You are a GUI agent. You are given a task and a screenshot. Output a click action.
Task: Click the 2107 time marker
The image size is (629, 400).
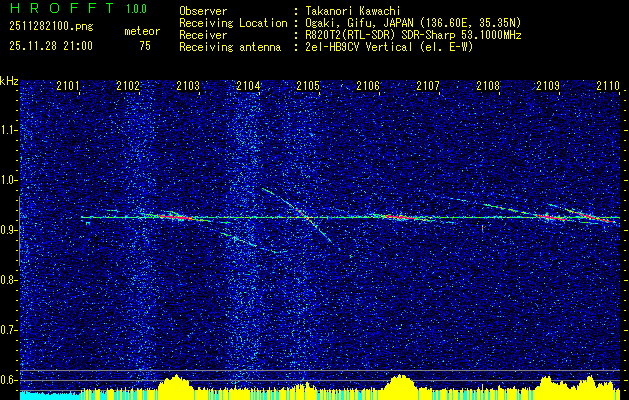pos(428,86)
